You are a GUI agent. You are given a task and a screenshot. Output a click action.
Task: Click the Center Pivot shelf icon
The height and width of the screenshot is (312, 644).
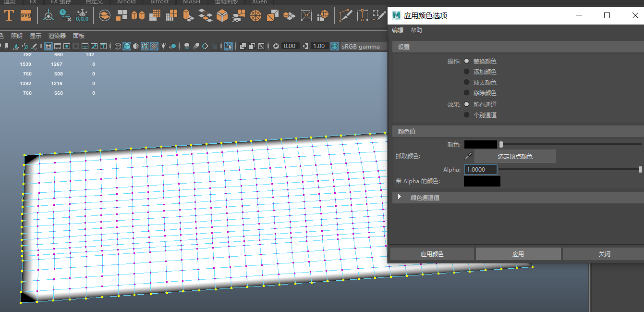coord(48,16)
